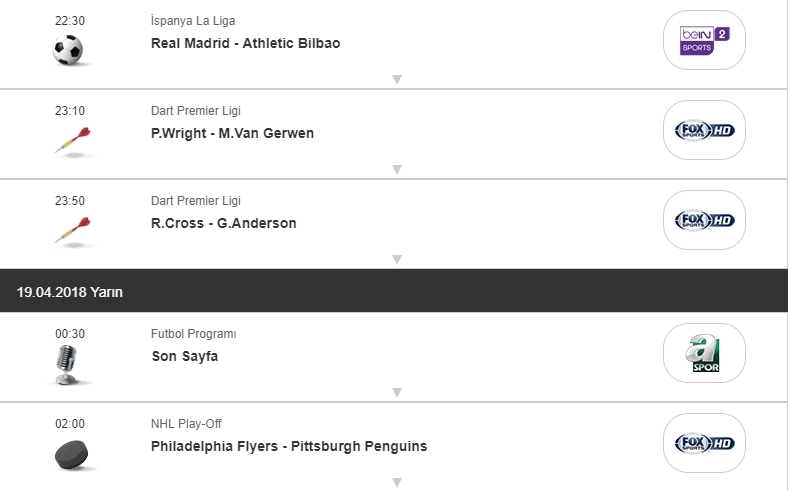Open Real Madrid - Athletic Bilbao match title
Viewport: 790px width, 491px height.
245,43
